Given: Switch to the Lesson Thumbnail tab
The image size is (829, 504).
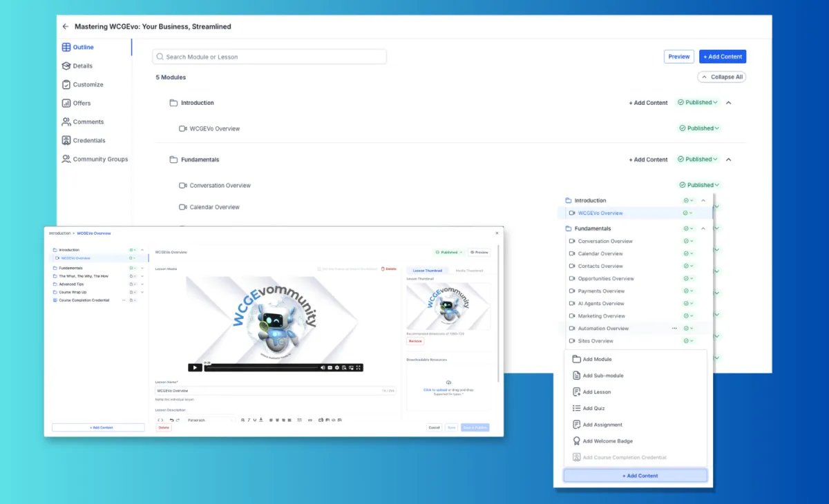Looking at the screenshot, I should (x=427, y=271).
